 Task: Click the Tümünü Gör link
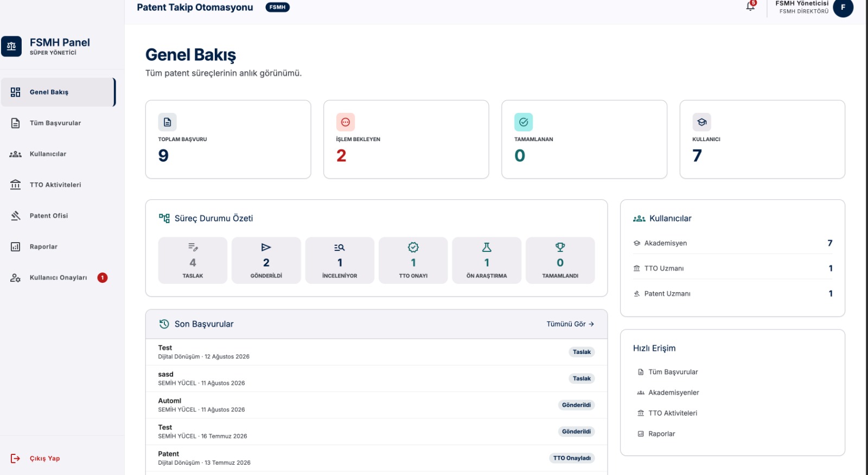point(570,324)
